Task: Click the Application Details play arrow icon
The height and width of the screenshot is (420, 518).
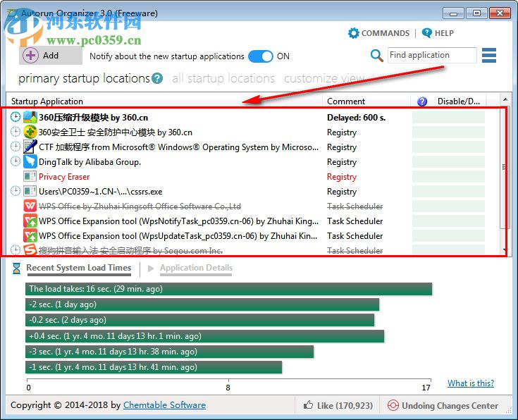Action: click(x=151, y=268)
